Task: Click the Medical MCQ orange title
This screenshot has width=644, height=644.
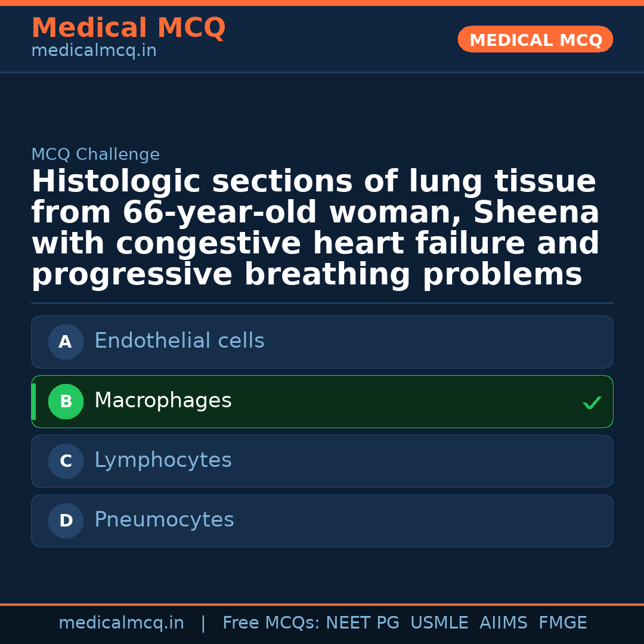Action: [x=128, y=28]
